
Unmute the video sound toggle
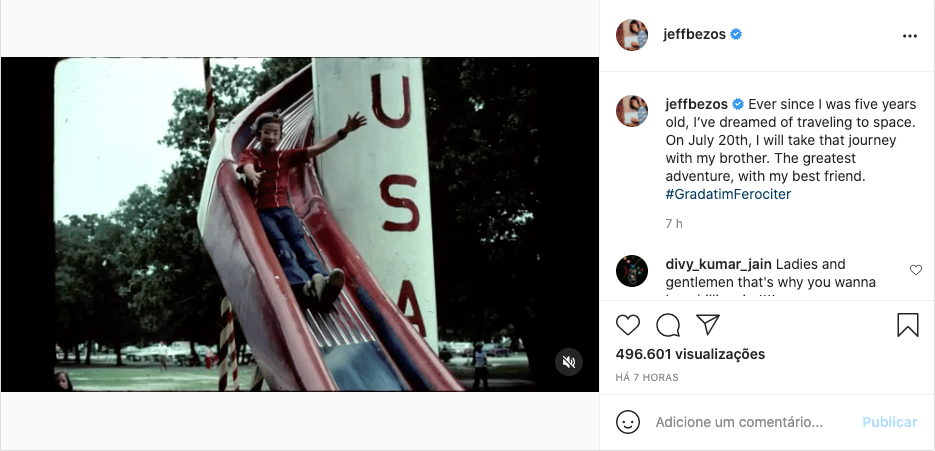(x=569, y=362)
